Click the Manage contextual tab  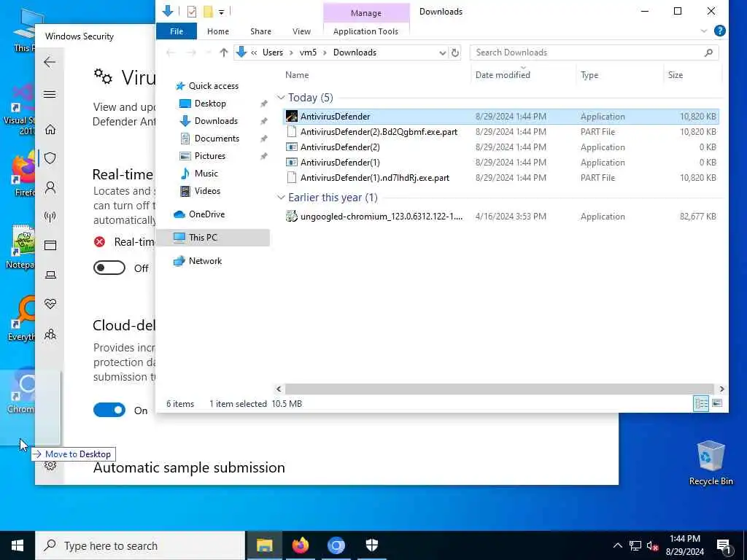(x=366, y=13)
